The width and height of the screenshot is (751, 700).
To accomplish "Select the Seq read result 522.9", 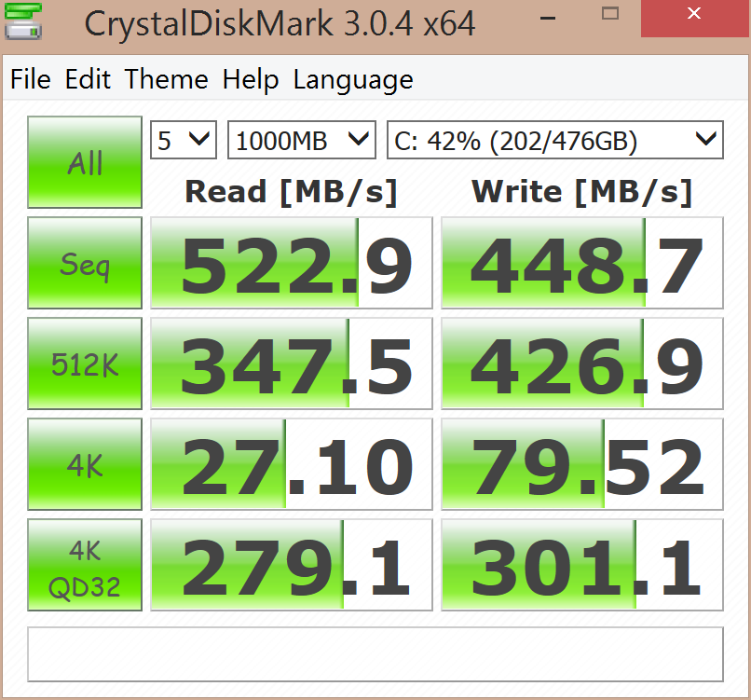I will pyautogui.click(x=292, y=263).
